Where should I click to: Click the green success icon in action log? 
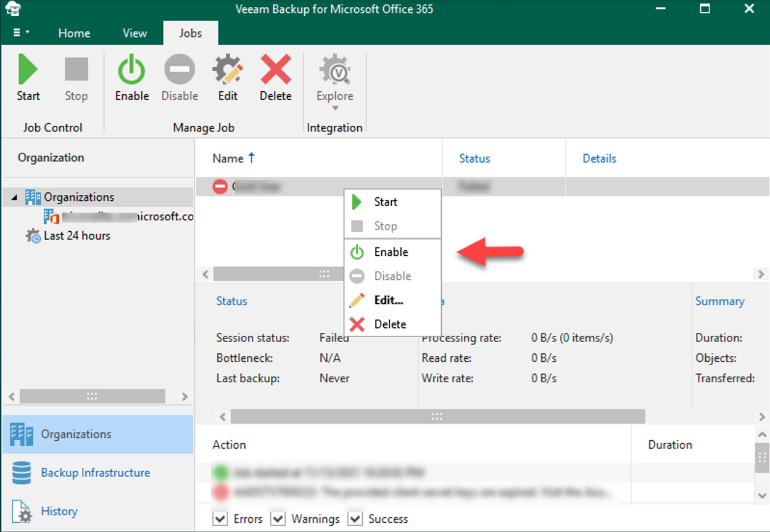click(220, 473)
